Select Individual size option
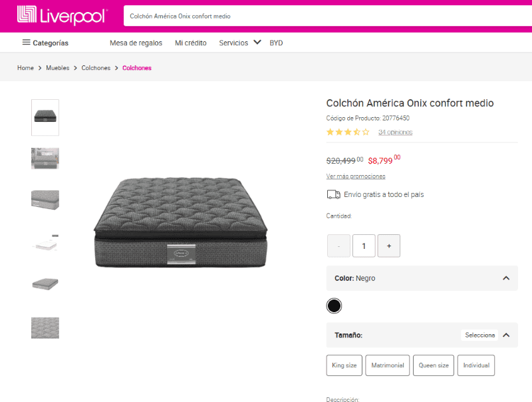532x402 pixels. 476,365
